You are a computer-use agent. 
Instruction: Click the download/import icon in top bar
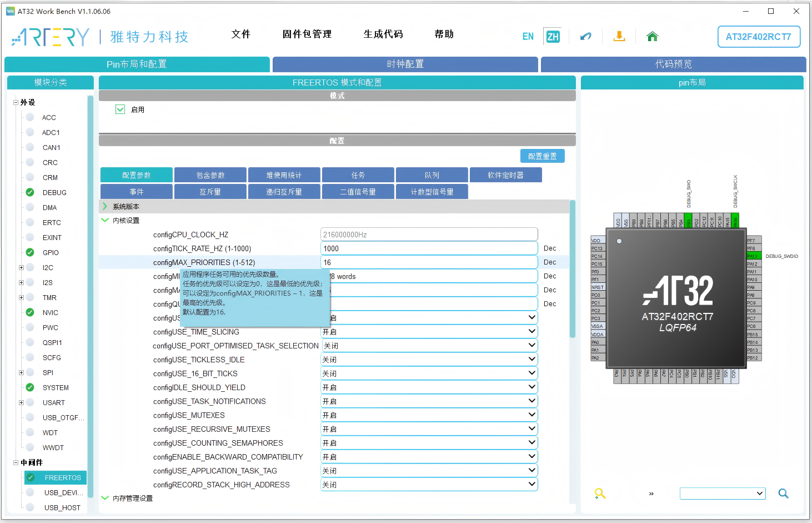click(x=619, y=36)
